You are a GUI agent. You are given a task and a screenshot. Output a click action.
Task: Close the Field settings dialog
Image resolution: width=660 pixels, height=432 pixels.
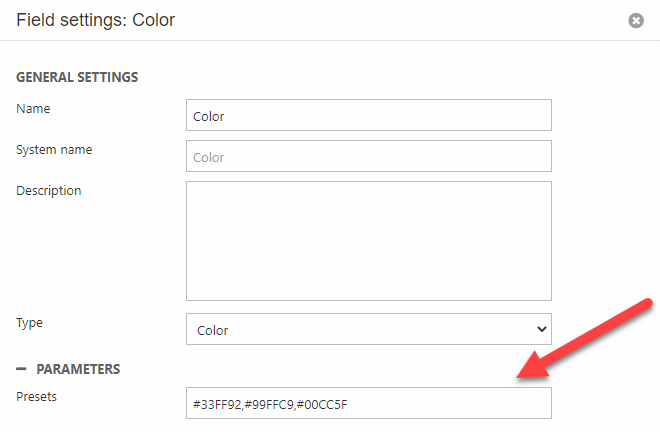coord(636,20)
